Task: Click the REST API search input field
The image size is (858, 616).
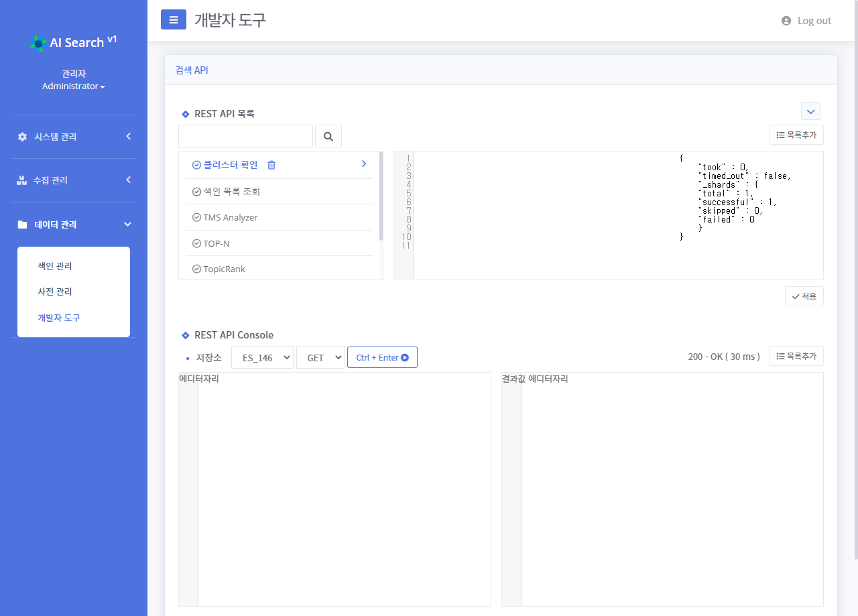Action: click(x=245, y=136)
